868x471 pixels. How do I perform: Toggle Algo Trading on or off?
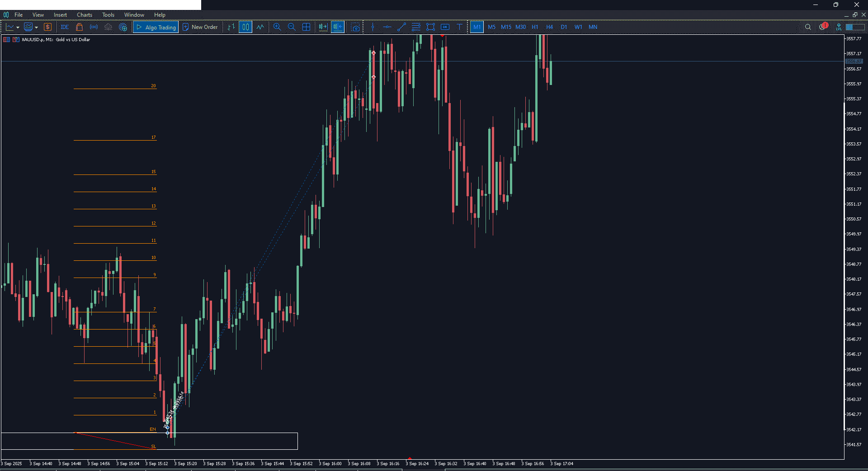click(x=156, y=27)
